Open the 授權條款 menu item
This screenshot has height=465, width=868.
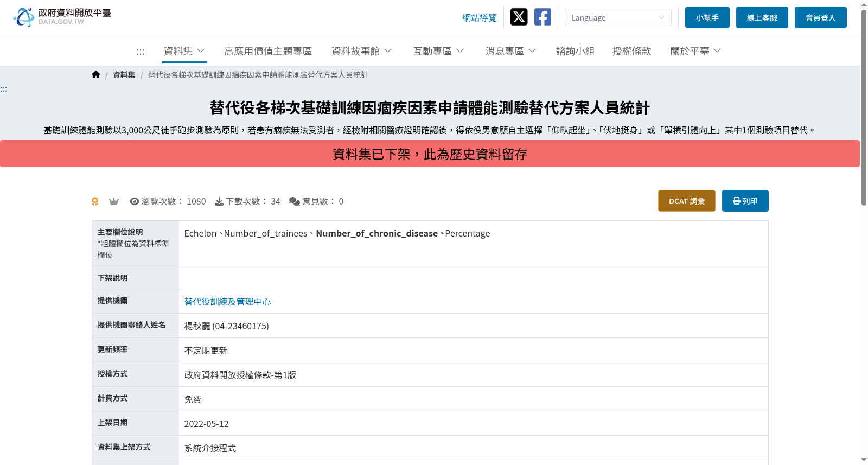click(x=631, y=51)
